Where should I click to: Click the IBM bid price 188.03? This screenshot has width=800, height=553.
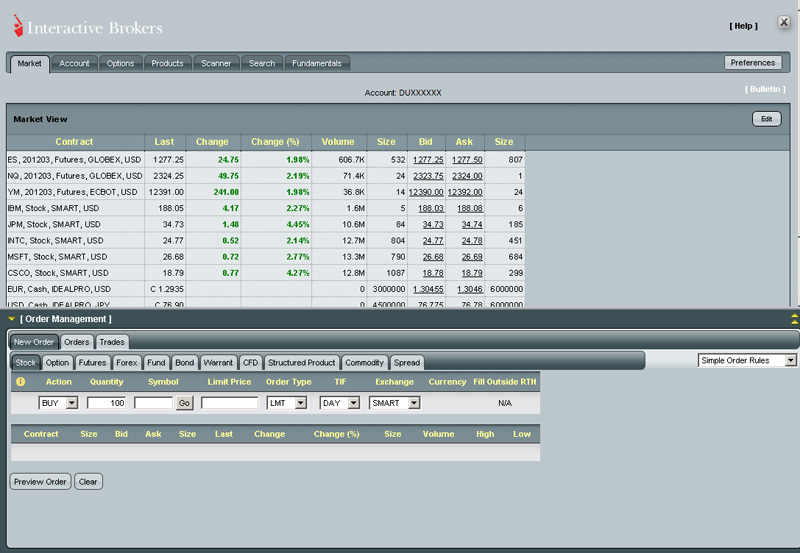tap(430, 208)
